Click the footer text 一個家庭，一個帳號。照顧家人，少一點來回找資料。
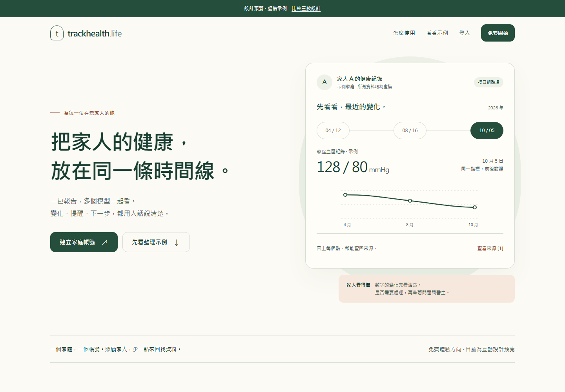 pyautogui.click(x=116, y=349)
